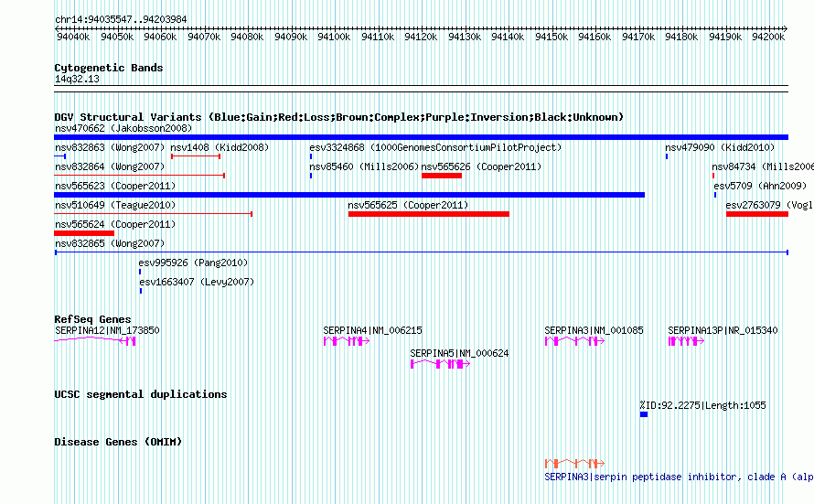The width and height of the screenshot is (814, 504).
Task: Click the nsv470662 blue gain variant bar
Action: point(421,137)
